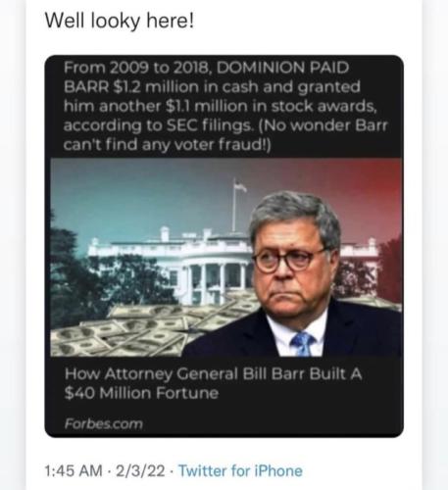448x490 pixels.
Task: Click the blue tie in the photo
Action: click(302, 344)
